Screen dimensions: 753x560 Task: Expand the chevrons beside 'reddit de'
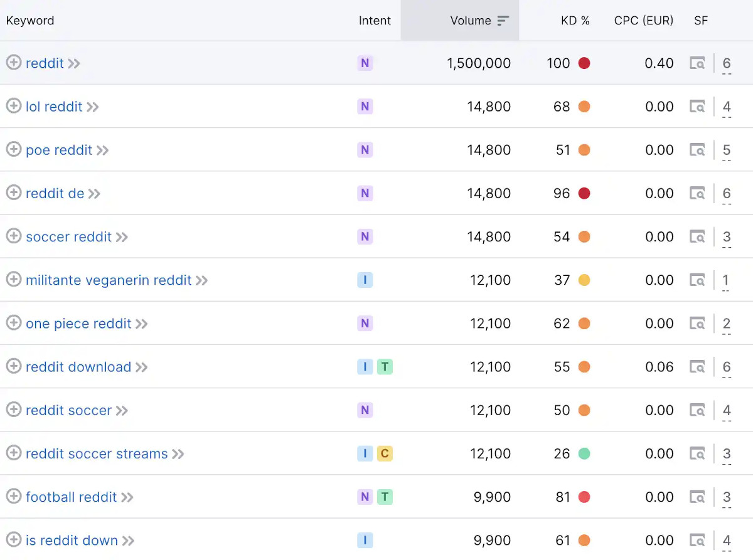point(94,193)
